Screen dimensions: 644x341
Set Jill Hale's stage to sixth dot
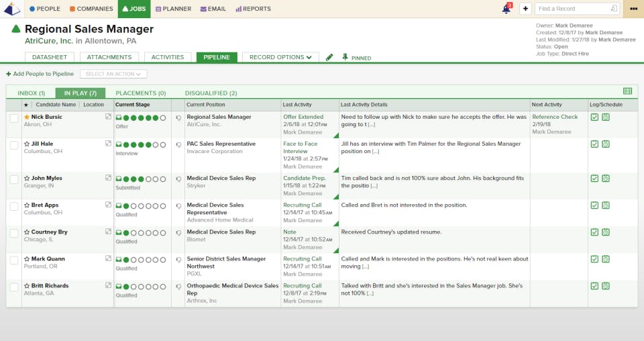tap(156, 145)
